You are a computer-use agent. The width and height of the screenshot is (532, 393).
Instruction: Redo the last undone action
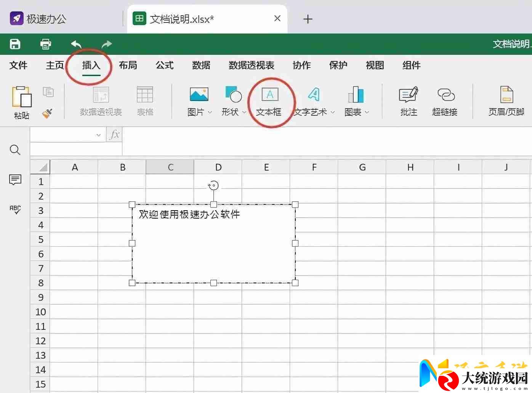coord(107,44)
